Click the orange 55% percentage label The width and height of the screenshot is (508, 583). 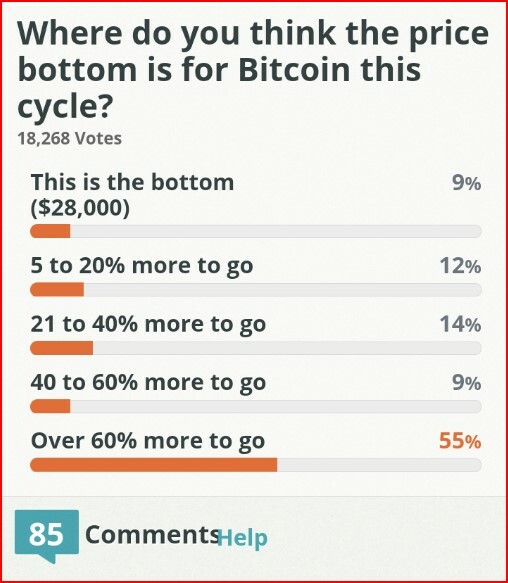460,441
